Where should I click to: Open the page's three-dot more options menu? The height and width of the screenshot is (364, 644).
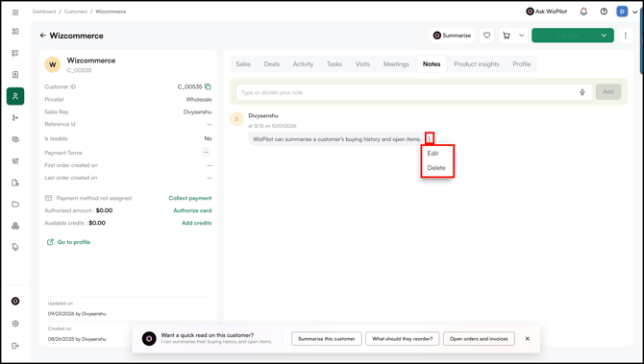pos(625,36)
